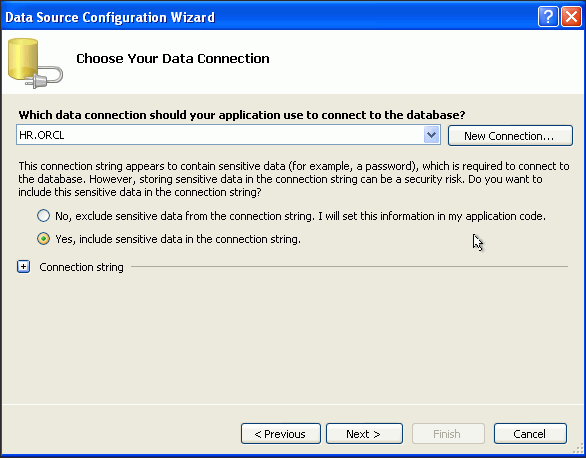Proceed with the Next button
586x458 pixels.
(x=364, y=434)
